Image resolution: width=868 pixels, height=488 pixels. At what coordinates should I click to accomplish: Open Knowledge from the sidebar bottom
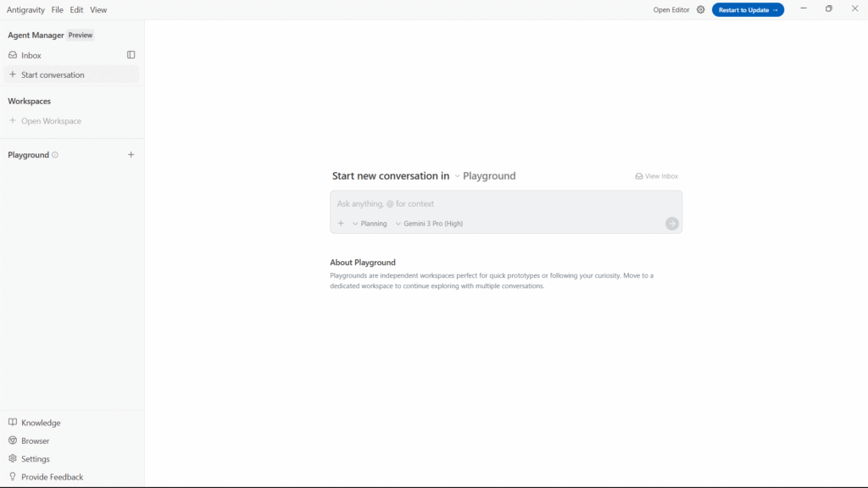(40, 423)
